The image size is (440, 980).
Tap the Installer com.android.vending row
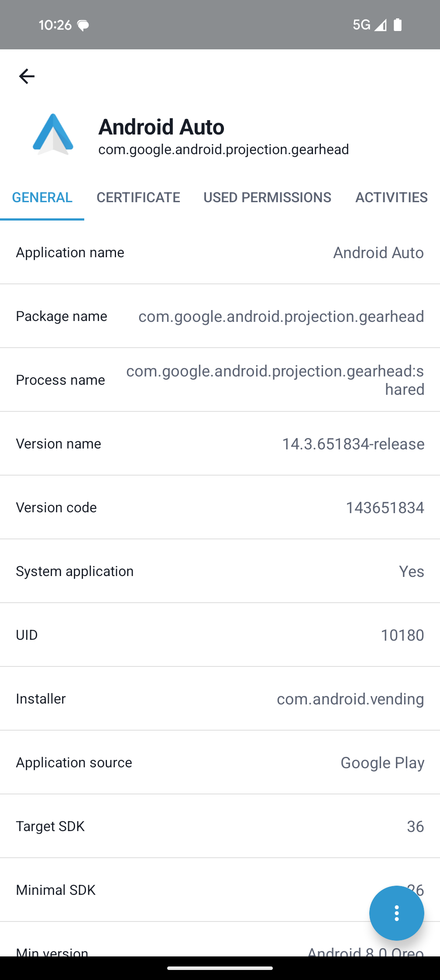tap(220, 699)
